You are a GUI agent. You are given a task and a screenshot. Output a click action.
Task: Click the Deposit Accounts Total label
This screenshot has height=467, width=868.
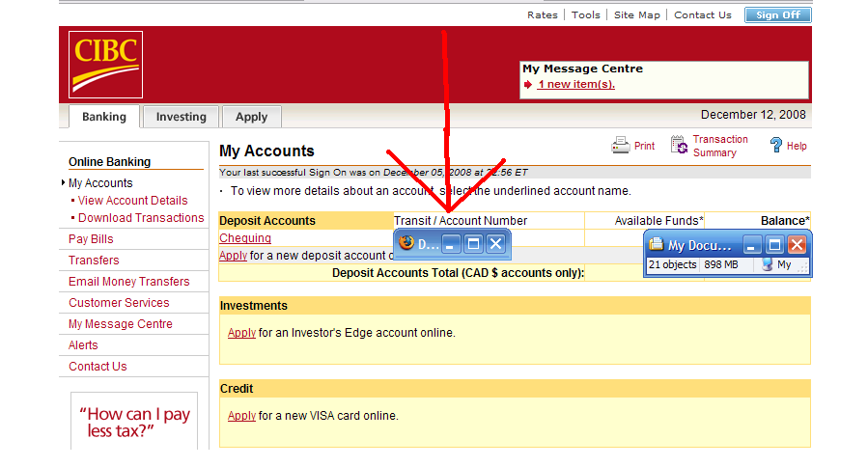[458, 273]
